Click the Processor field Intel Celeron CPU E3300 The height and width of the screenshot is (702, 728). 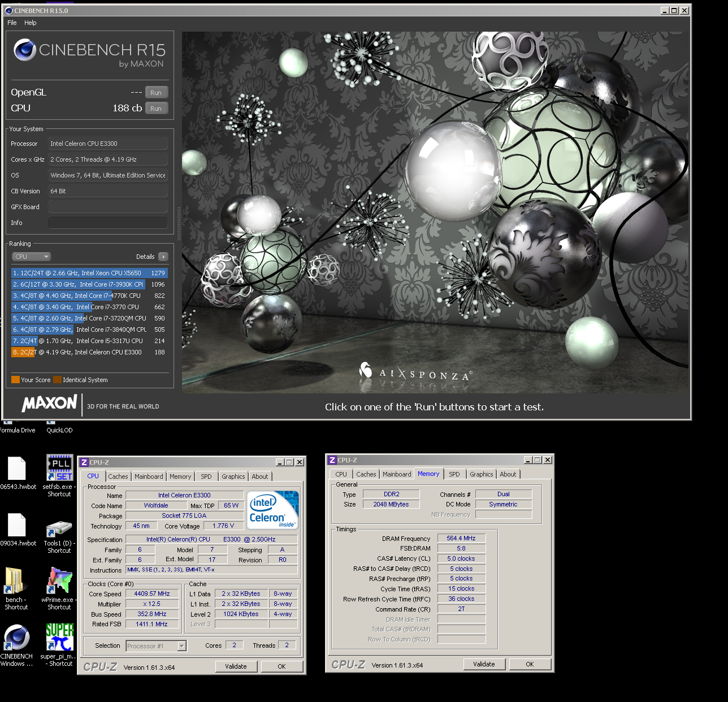tap(107, 144)
